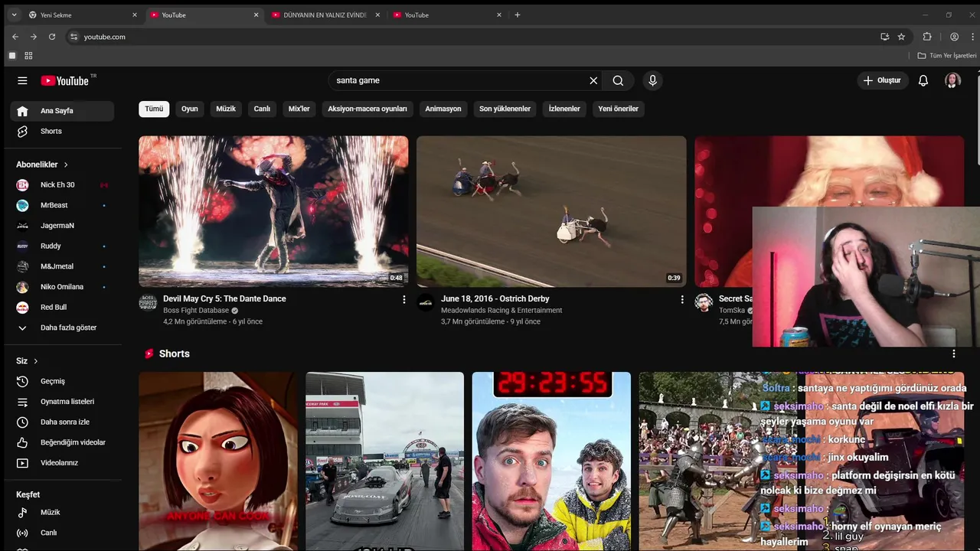The height and width of the screenshot is (551, 980).
Task: Select the Müzik filter chip
Action: (226, 109)
